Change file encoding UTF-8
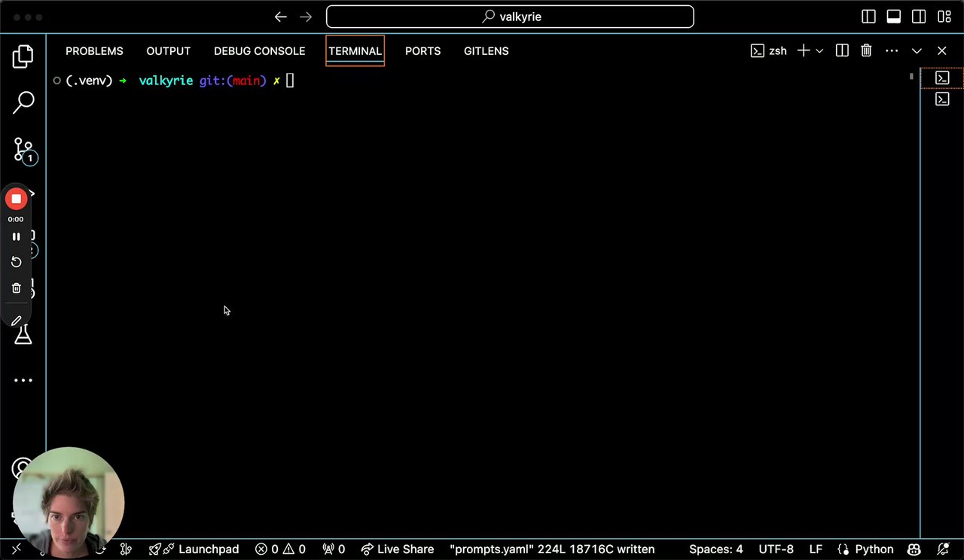Viewport: 964px width, 560px height. coord(776,549)
